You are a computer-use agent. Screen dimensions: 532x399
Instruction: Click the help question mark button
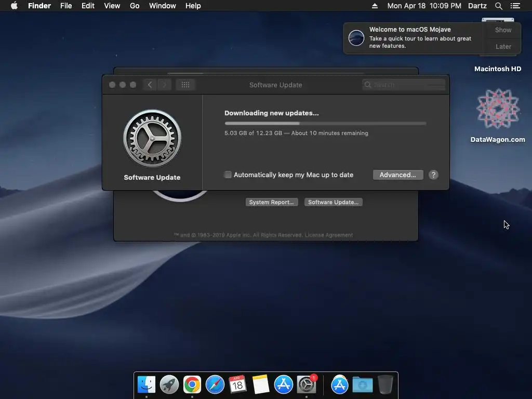pyautogui.click(x=433, y=175)
